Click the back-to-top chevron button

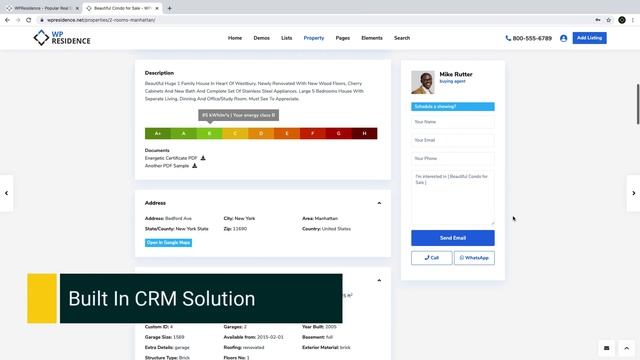click(x=627, y=348)
